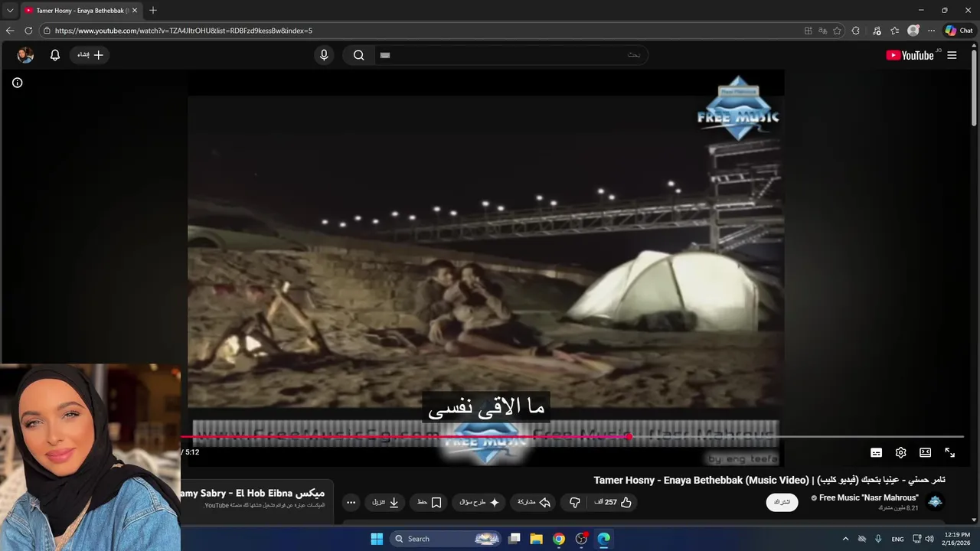Expand the hidden system tray icons chevron
The image size is (980, 551).
(x=845, y=539)
